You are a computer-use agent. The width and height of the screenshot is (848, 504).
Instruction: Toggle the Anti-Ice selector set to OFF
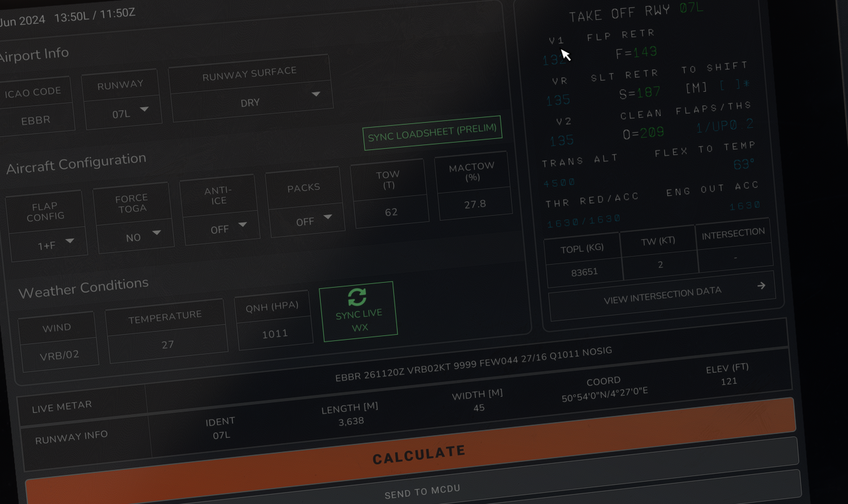click(x=220, y=228)
